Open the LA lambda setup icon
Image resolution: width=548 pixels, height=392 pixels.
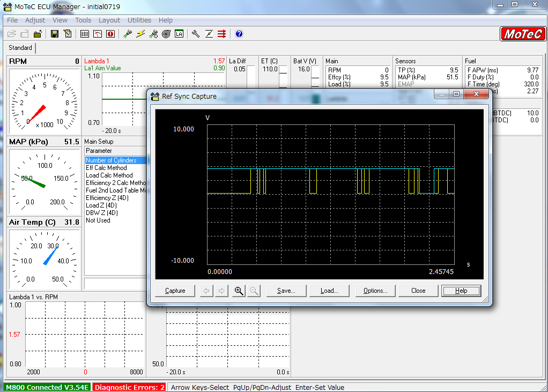(179, 34)
